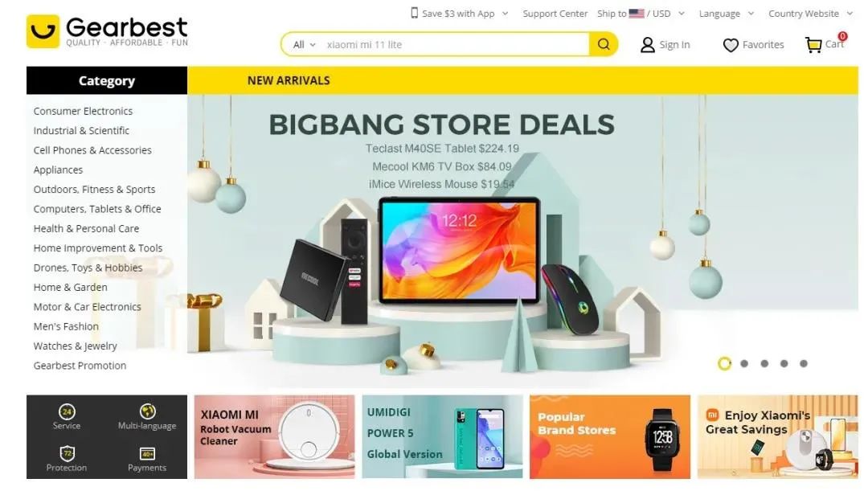
Task: Click the search input field
Action: tap(455, 45)
